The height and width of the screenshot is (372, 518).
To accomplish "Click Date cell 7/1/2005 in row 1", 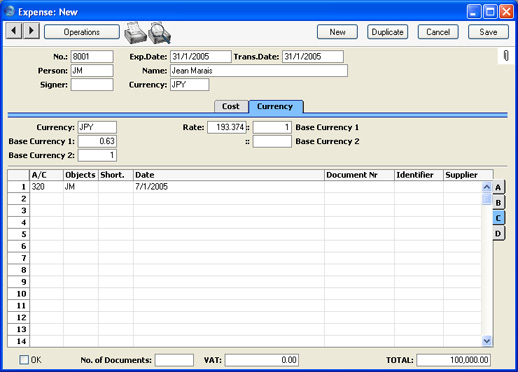I will (x=229, y=187).
